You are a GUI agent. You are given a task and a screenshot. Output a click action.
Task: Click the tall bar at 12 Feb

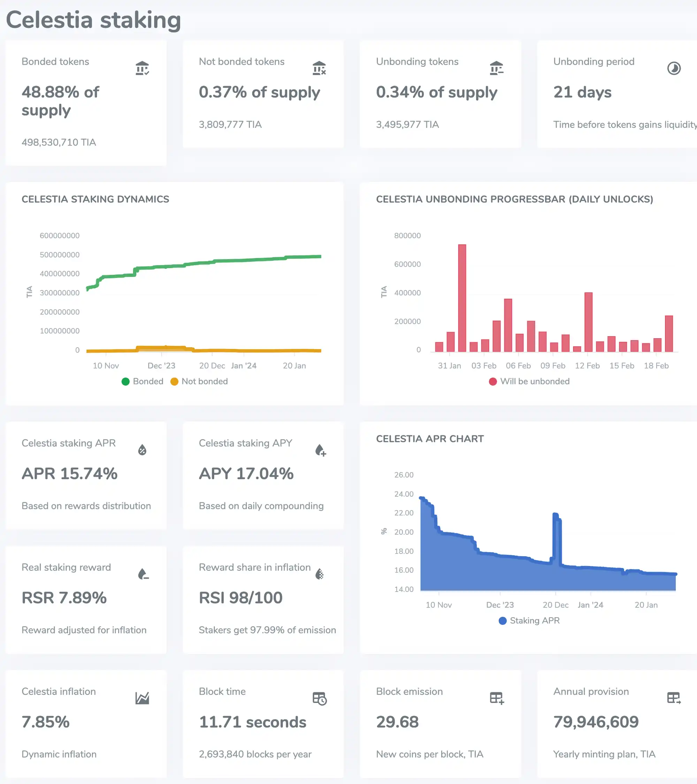588,322
